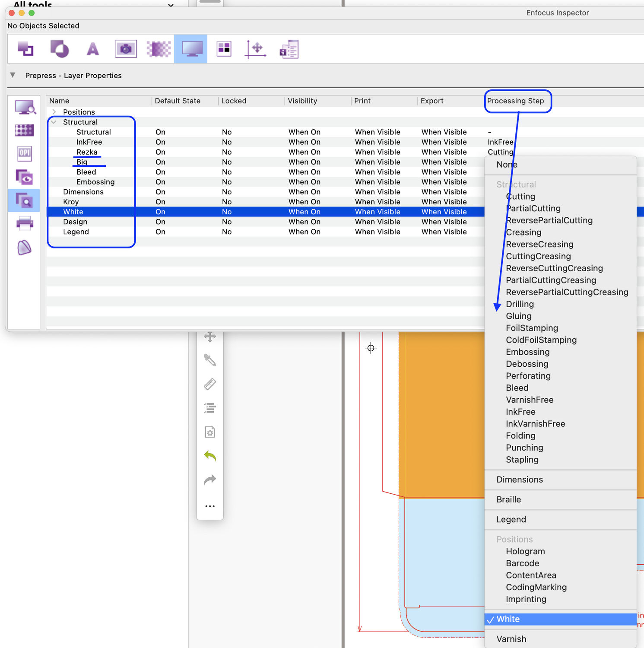Open the Text inspector tab icon
The image size is (644, 648).
point(92,49)
